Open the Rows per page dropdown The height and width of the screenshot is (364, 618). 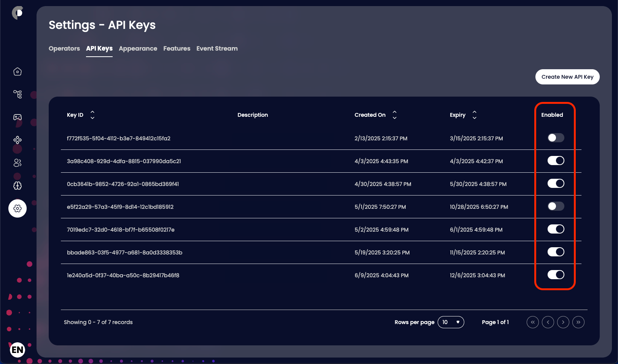point(451,322)
